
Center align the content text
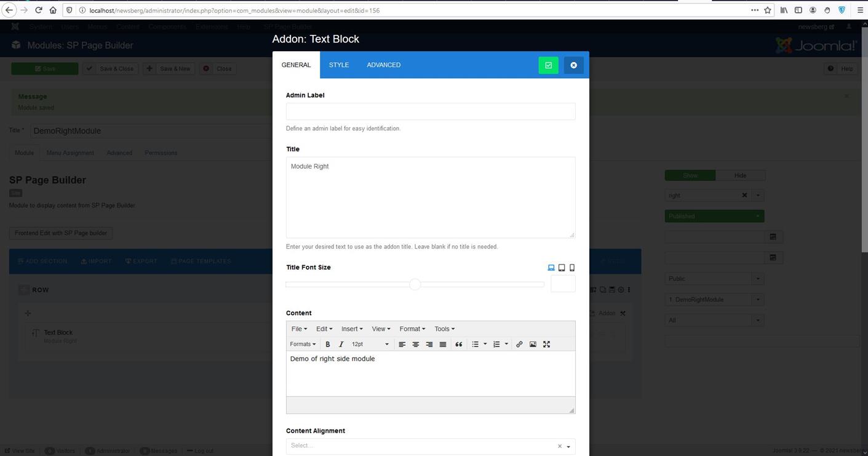coord(415,345)
